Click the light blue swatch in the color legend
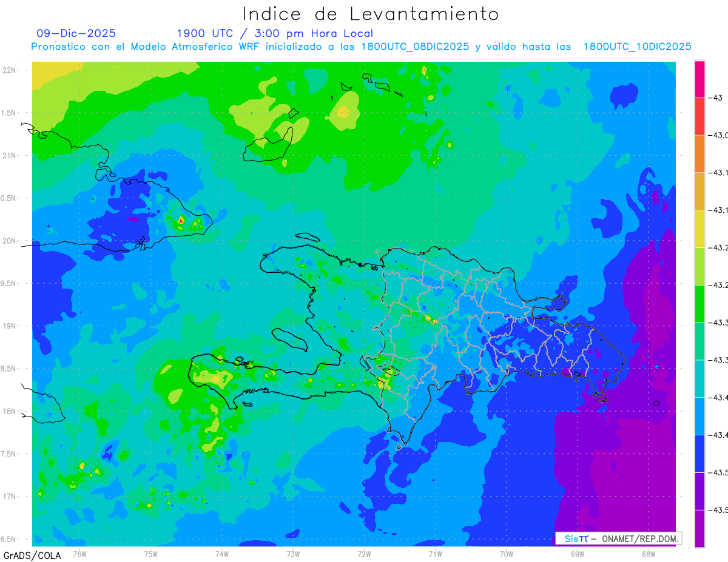The width and height of the screenshot is (728, 562). pyautogui.click(x=699, y=416)
